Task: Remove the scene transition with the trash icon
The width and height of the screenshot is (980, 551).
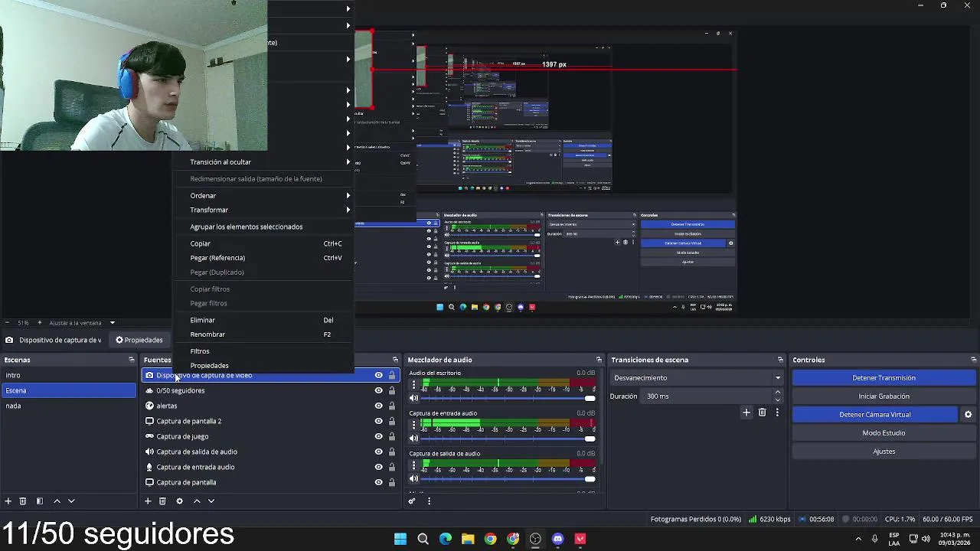Action: point(762,412)
